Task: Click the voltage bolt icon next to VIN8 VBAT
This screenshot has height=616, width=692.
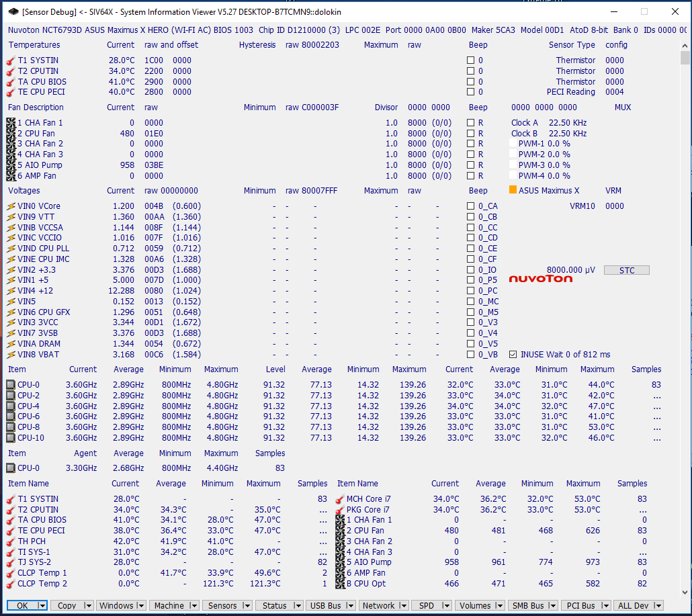Action: point(11,355)
